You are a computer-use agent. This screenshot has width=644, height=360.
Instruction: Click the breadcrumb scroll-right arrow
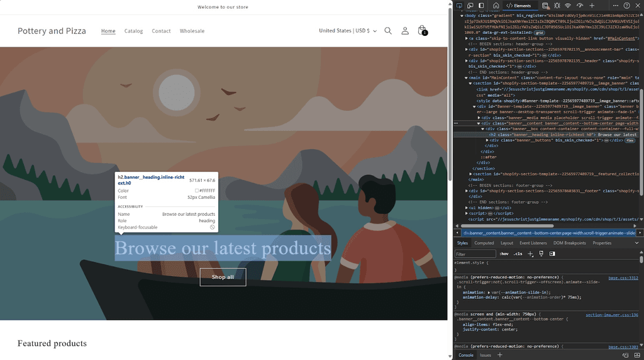[640, 233]
